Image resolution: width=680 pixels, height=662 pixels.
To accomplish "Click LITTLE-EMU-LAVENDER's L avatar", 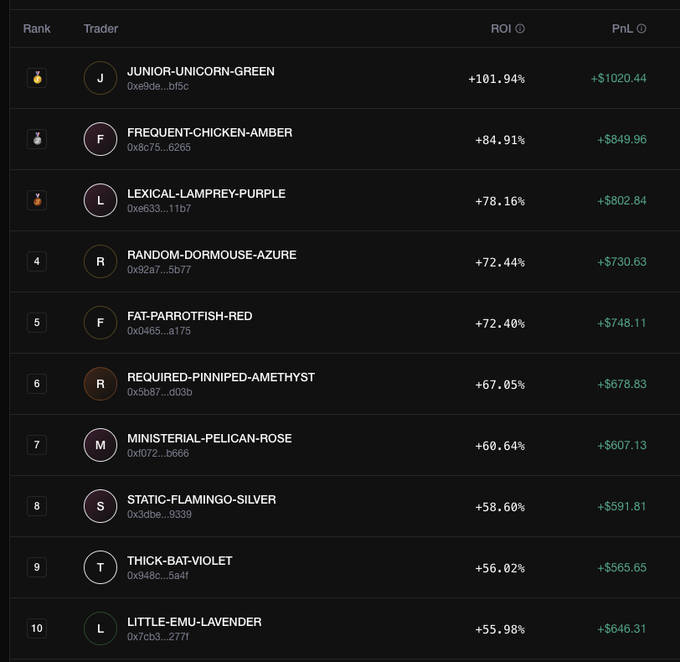I will (100, 628).
